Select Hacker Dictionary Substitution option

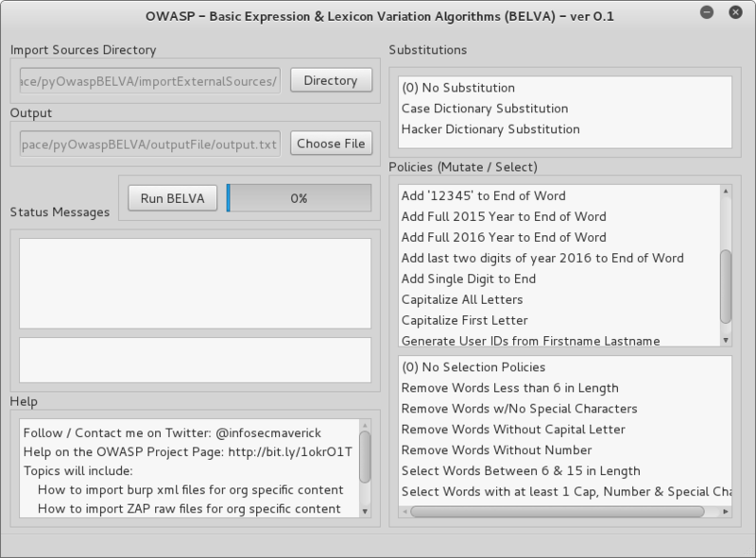pos(490,129)
